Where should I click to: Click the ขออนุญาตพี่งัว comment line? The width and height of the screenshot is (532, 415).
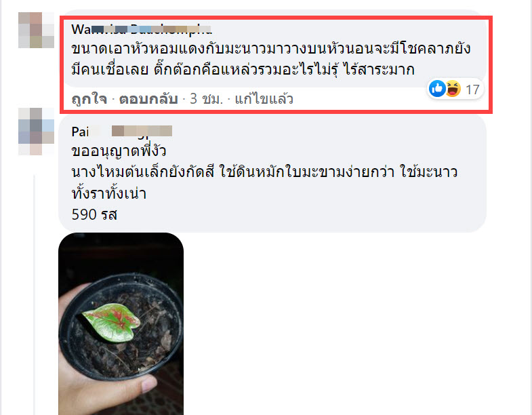point(119,151)
